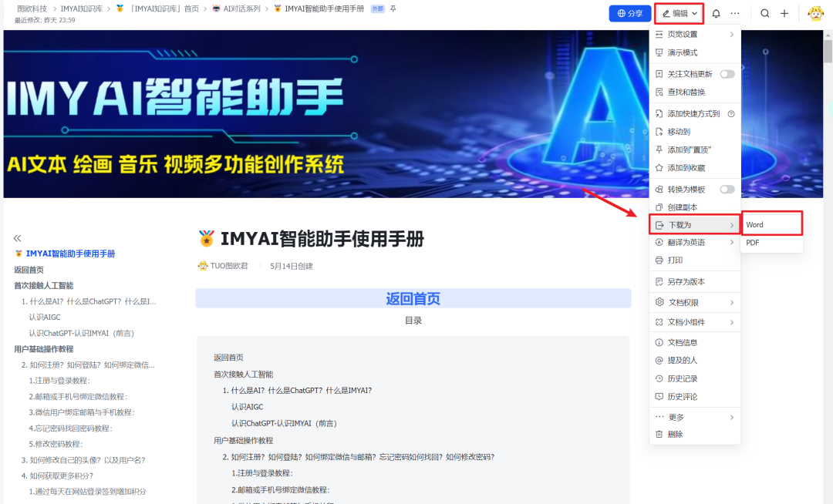Click the 演示模式 presentation icon
The image size is (833, 504).
659,52
